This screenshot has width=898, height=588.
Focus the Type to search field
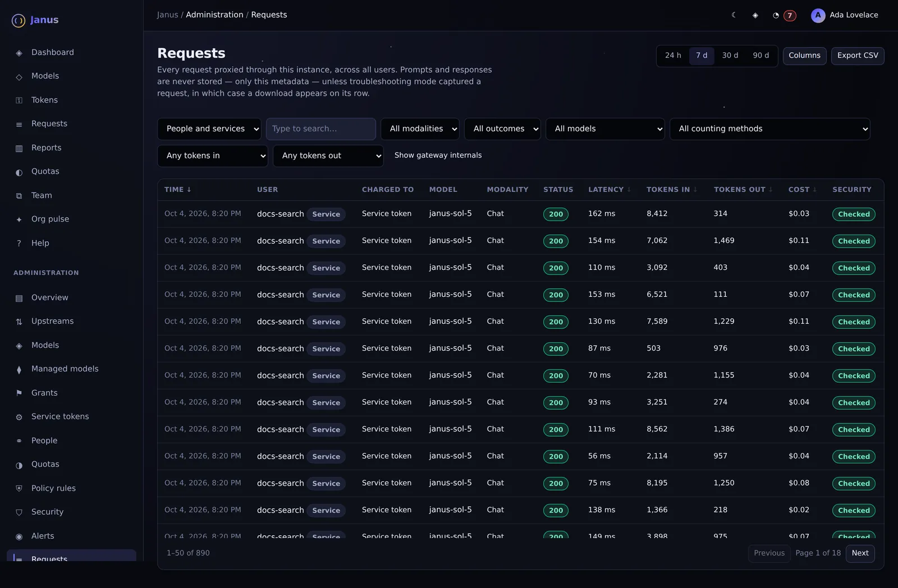point(321,129)
